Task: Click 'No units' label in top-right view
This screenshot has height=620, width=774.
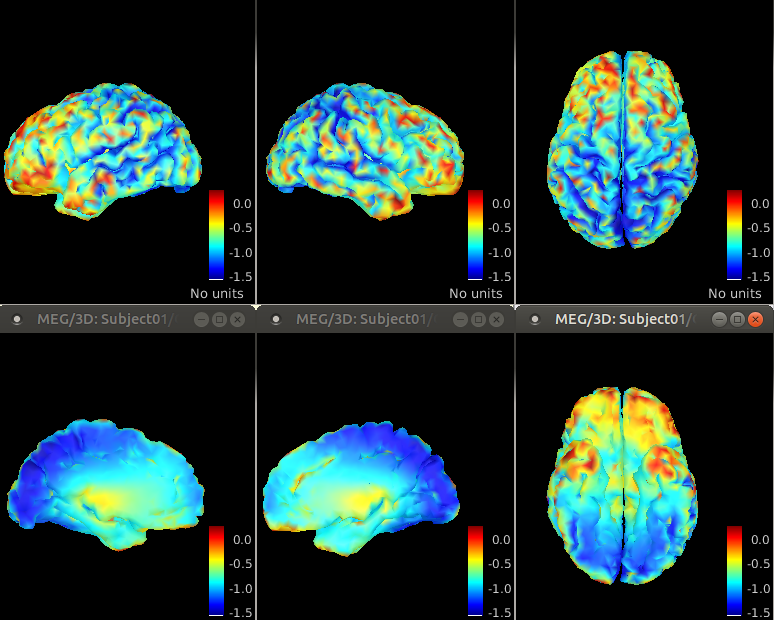Action: point(735,294)
